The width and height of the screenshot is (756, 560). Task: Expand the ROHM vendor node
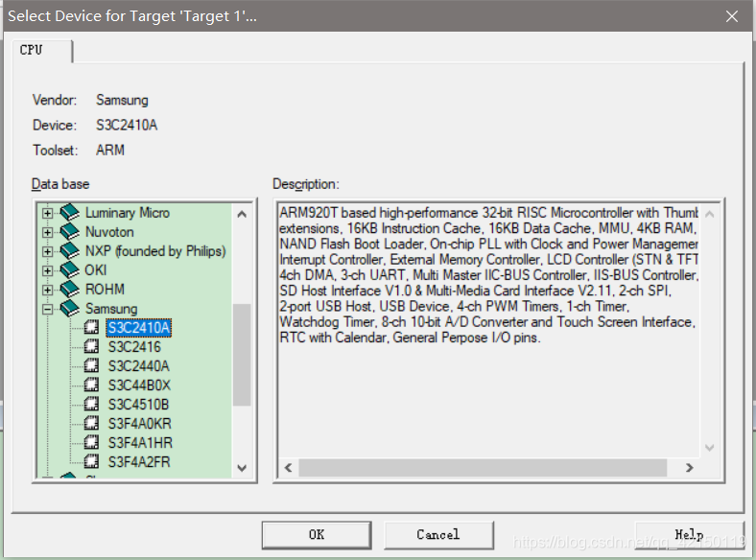[x=47, y=291]
